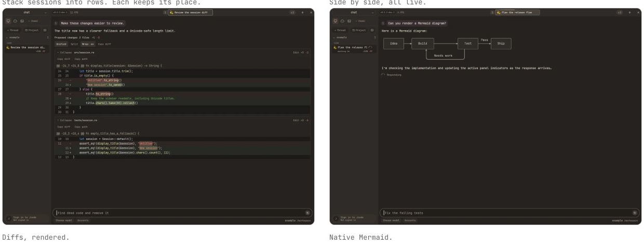Click the Project button in the left window
This screenshot has height=247, width=644.
click(31, 30)
